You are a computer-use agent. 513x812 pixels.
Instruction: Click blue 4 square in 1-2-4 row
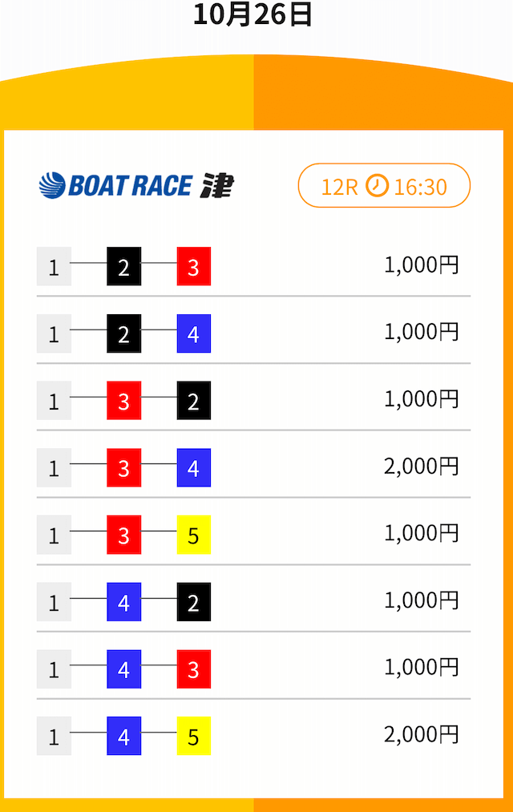point(193,333)
